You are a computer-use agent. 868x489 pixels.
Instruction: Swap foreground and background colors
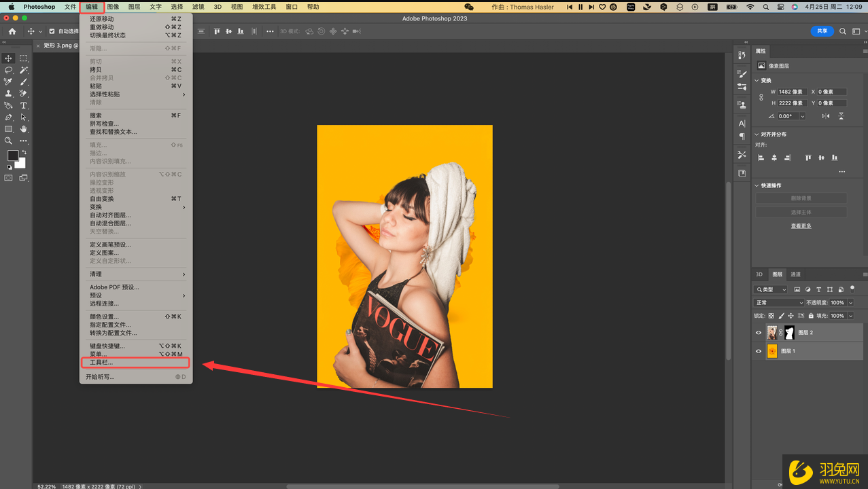click(x=24, y=152)
